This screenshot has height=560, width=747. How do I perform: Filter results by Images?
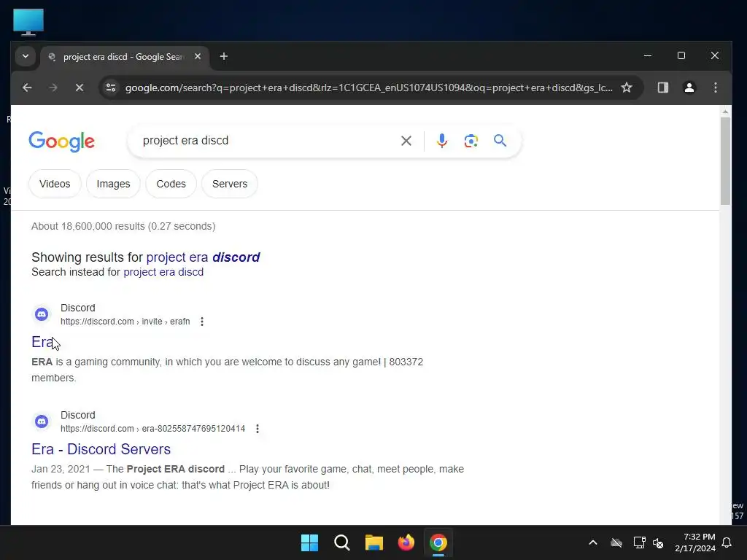[x=113, y=184]
